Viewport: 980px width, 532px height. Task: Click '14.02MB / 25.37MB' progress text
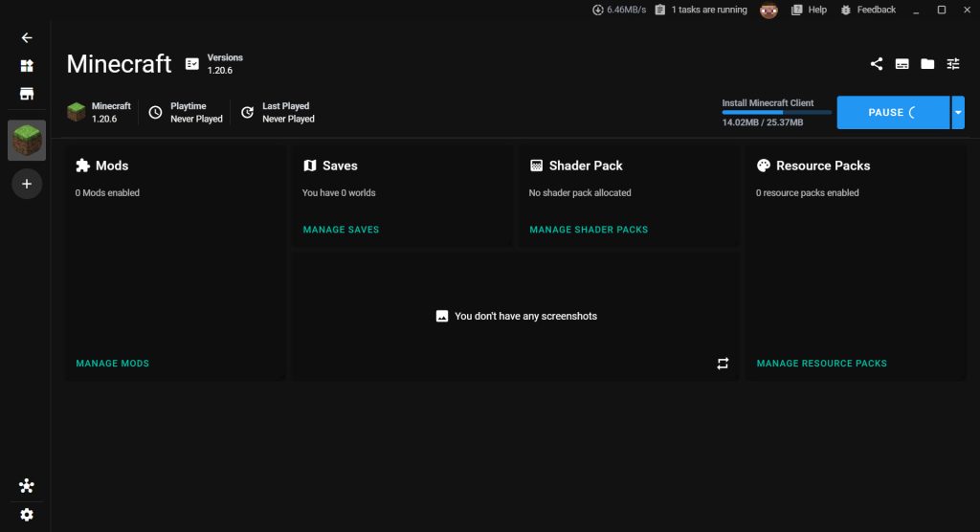[x=763, y=122]
